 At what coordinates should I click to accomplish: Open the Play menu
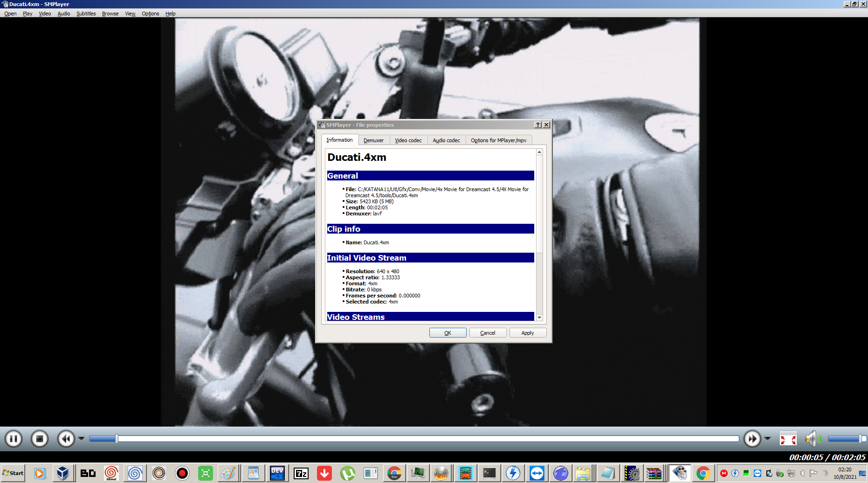(28, 14)
